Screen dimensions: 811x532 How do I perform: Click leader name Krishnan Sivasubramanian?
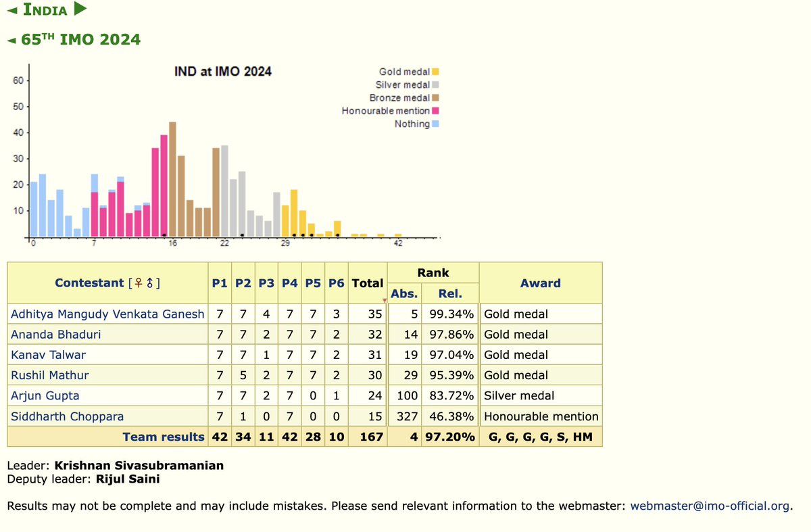139,466
